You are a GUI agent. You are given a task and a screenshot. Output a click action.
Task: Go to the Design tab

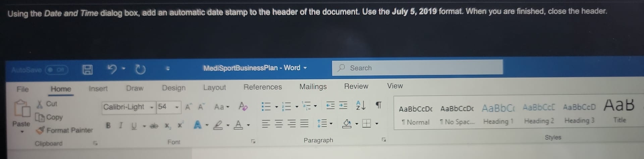[x=173, y=88]
